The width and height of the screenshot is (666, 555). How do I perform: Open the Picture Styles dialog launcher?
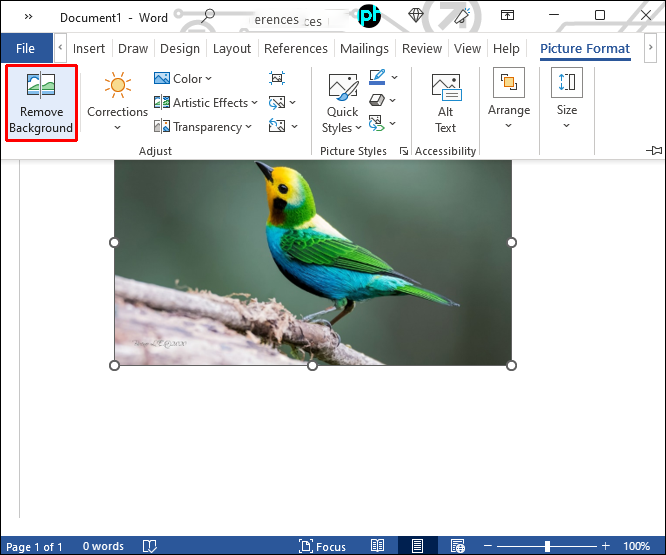pos(404,151)
